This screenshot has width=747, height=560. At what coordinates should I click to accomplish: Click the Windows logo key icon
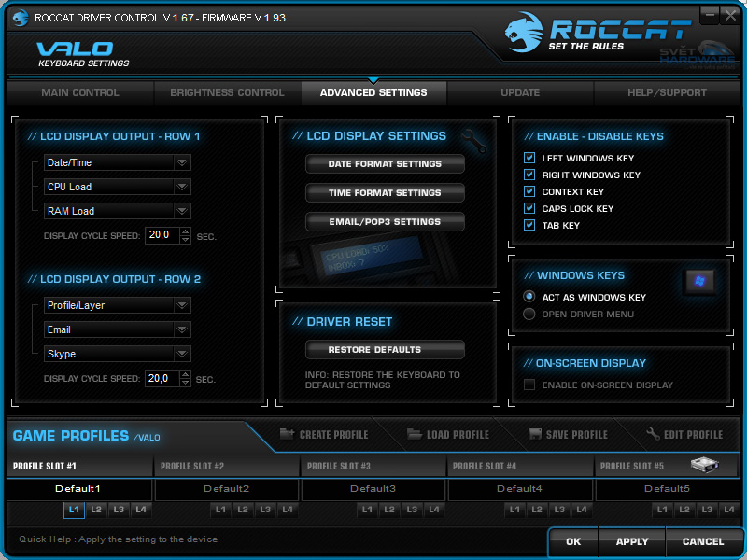[699, 280]
